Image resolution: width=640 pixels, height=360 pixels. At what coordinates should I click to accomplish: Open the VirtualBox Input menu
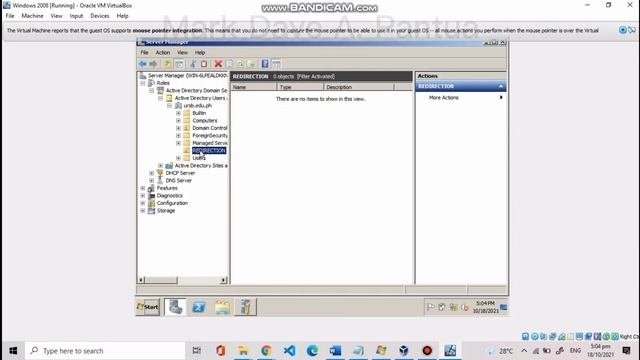point(76,16)
